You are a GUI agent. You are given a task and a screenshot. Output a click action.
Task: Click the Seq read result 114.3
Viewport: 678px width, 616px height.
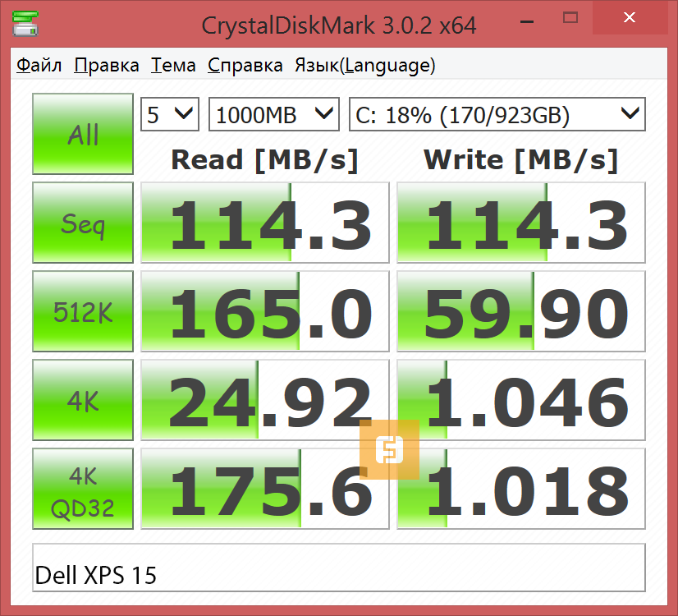264,223
